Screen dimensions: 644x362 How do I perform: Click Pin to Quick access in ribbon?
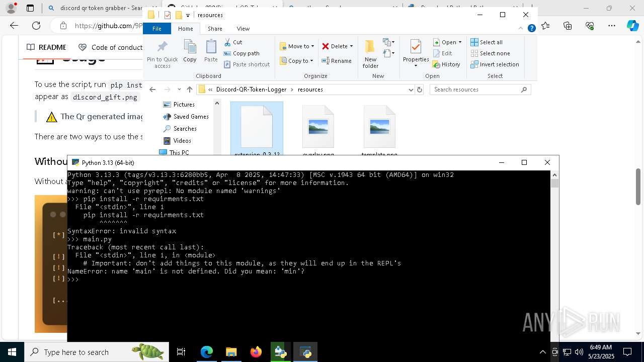pyautogui.click(x=162, y=54)
